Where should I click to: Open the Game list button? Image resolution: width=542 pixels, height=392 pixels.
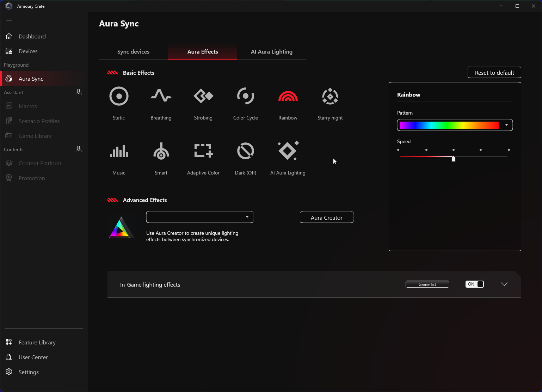427,284
